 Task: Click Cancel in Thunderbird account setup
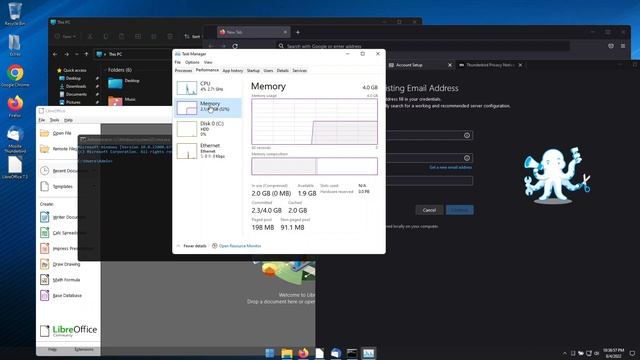429,210
